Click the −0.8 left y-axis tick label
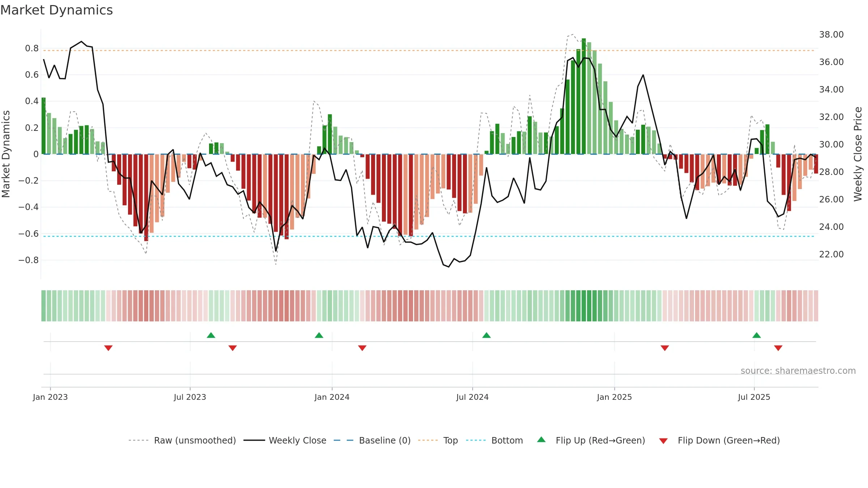Image resolution: width=868 pixels, height=488 pixels. click(x=29, y=260)
